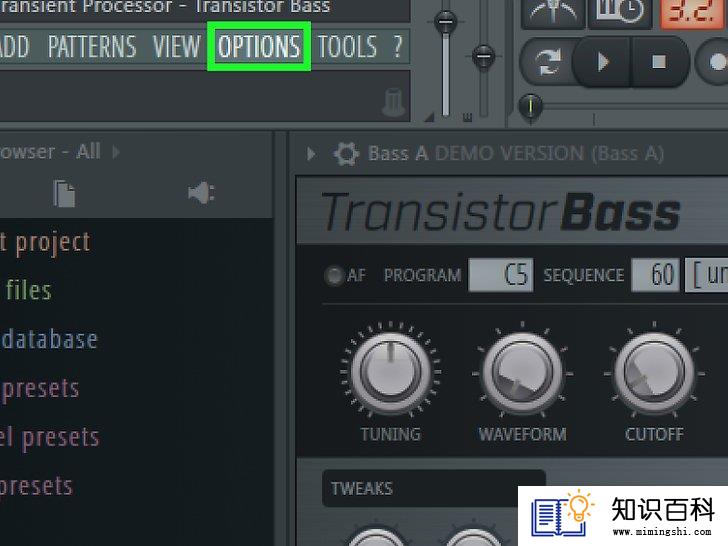Viewport: 728px width, 546px height.
Task: Click the PROGRAM C5 field
Action: click(x=500, y=275)
